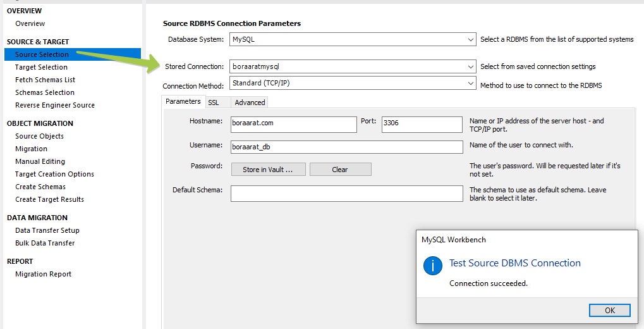Click the Store in Vault button
The image size is (644, 329).
268,170
